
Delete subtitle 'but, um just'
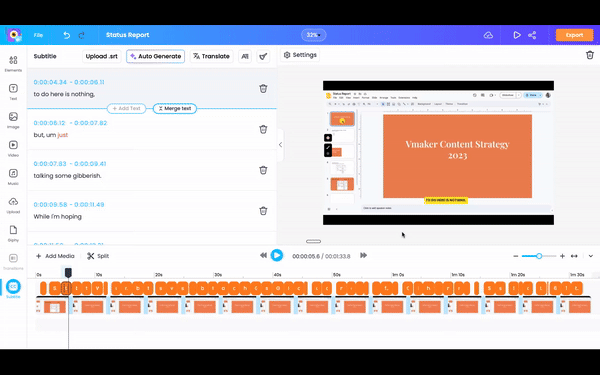click(x=263, y=129)
